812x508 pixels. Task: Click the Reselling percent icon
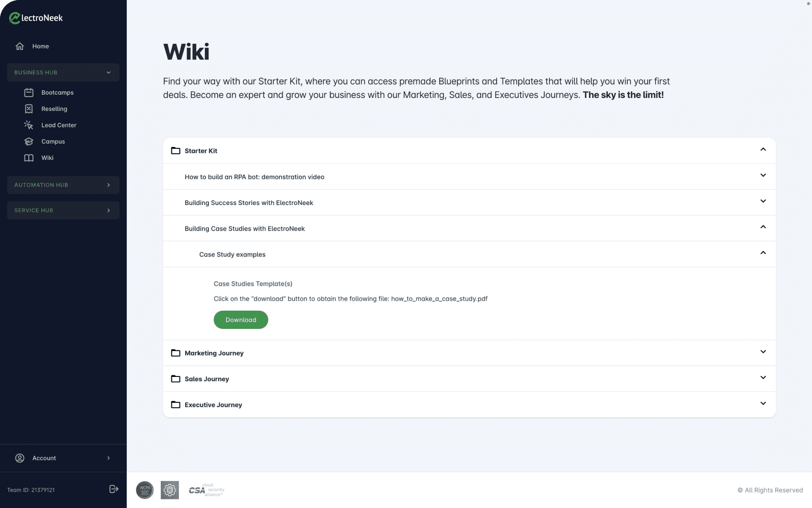click(x=29, y=109)
